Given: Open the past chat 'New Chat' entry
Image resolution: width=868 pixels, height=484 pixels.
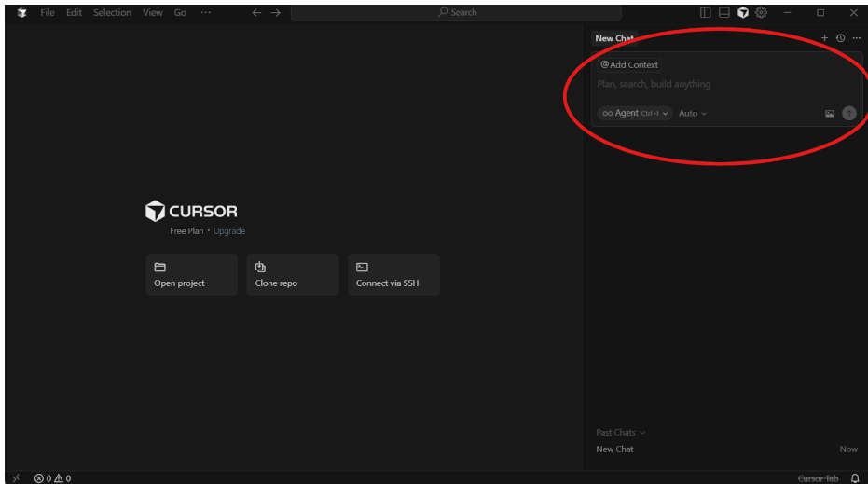Looking at the screenshot, I should [726, 449].
